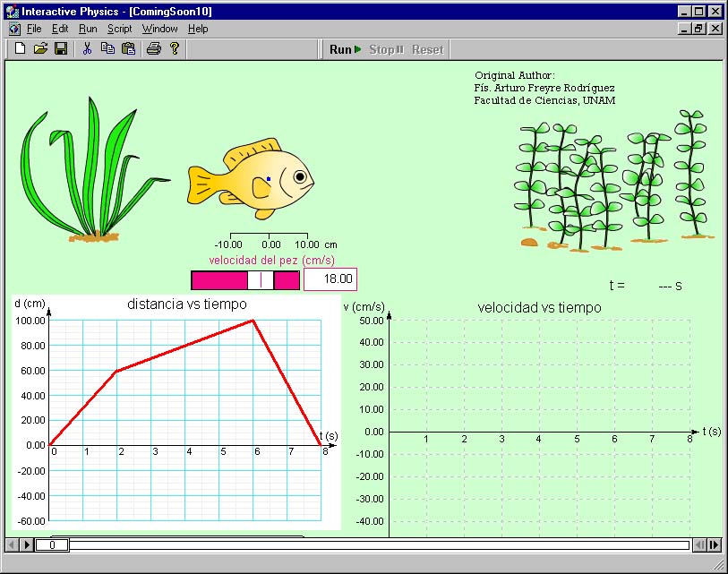Click the Stop button

tap(387, 49)
